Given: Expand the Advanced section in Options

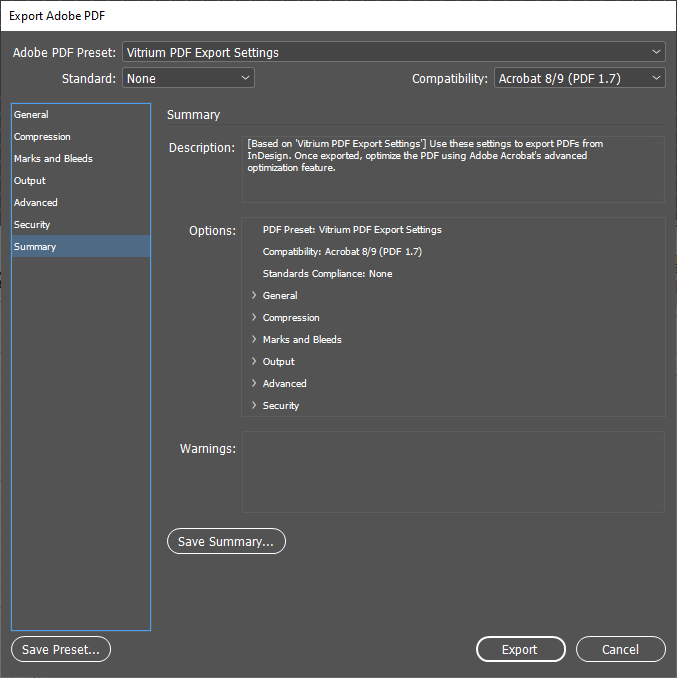Looking at the screenshot, I should coord(254,384).
